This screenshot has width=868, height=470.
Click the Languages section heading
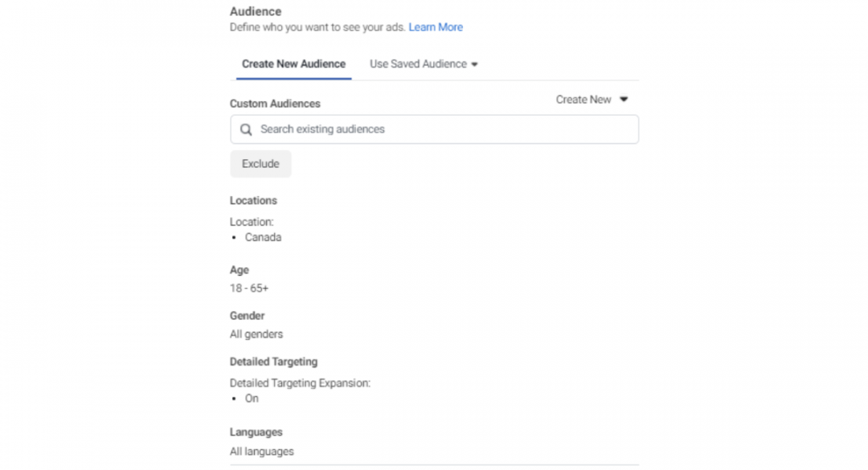click(256, 432)
